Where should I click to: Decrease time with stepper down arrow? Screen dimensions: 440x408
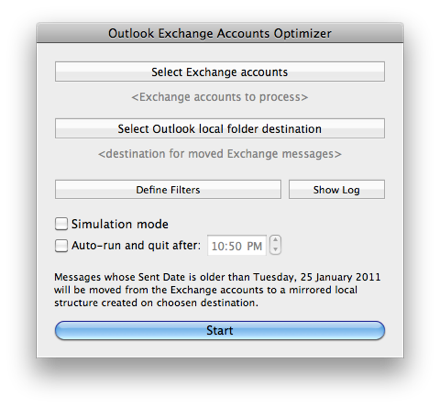(x=275, y=250)
